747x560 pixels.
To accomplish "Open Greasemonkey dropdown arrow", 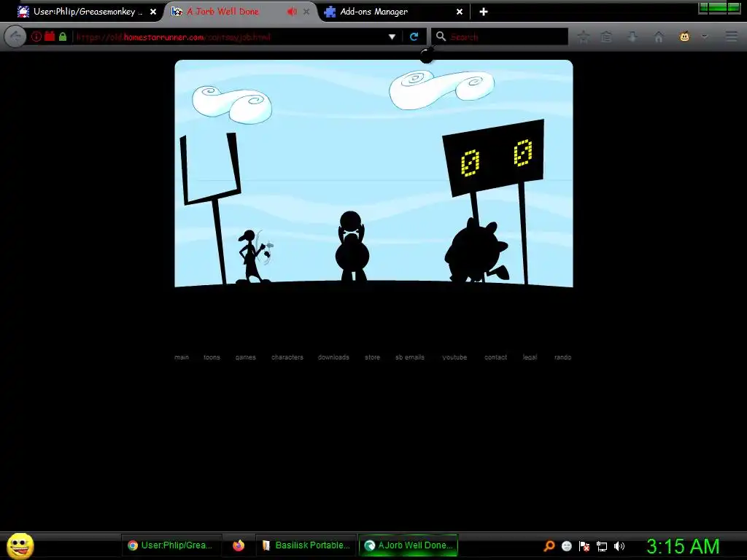I will tap(705, 36).
